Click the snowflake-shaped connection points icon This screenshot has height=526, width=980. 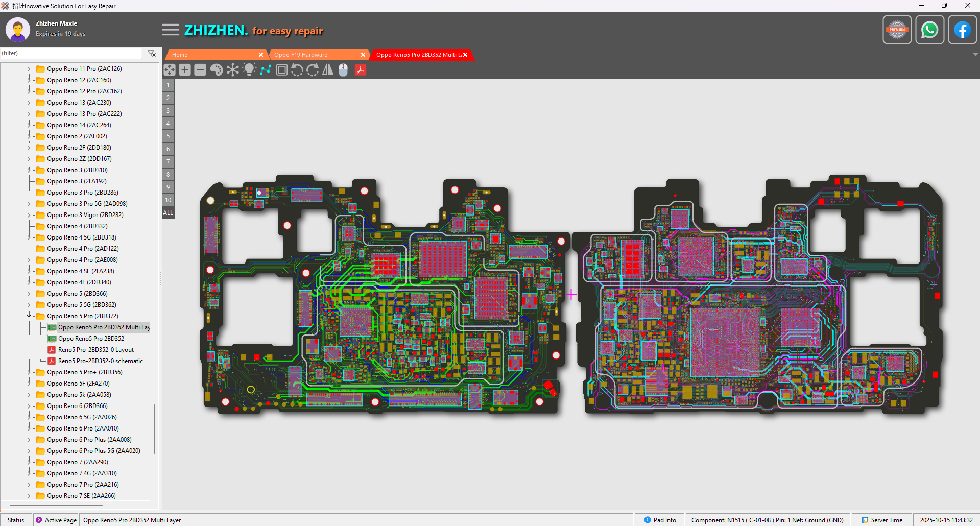tap(233, 70)
